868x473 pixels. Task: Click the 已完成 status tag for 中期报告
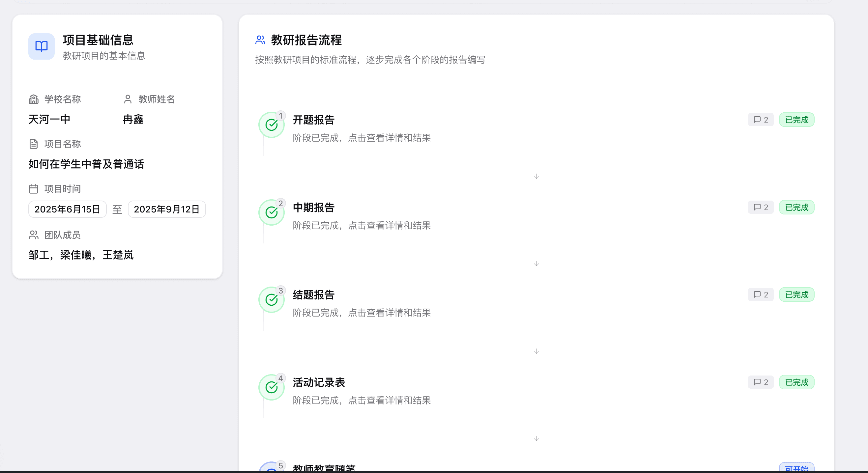tap(796, 207)
